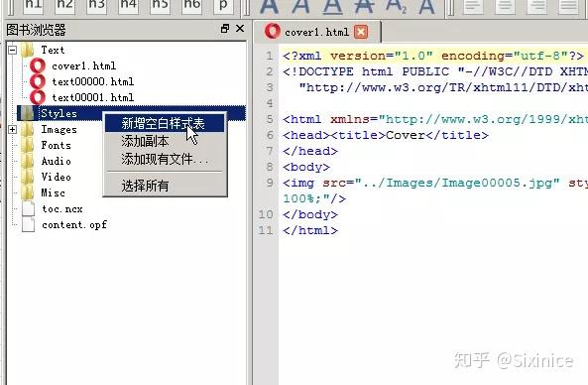Toggle underline text formatting icon

(332, 7)
